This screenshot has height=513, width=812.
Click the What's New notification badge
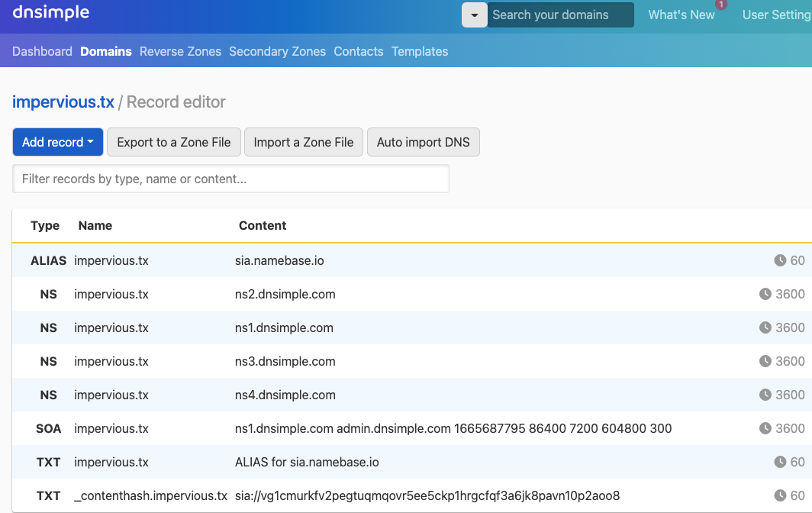(721, 4)
